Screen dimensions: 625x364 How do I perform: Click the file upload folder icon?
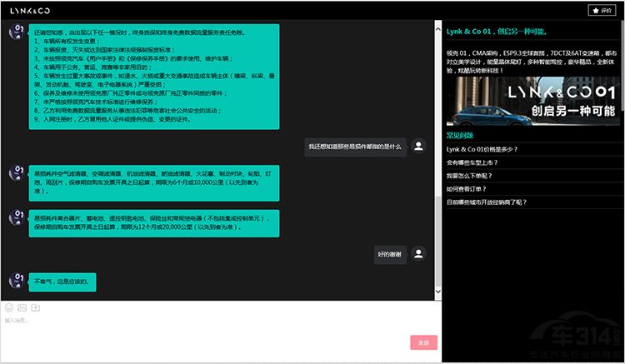[x=34, y=307]
